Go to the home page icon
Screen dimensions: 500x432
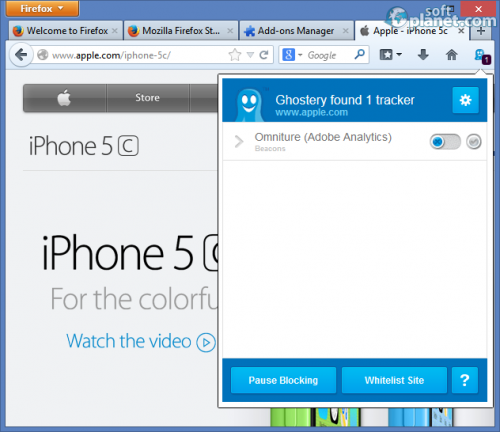[452, 55]
